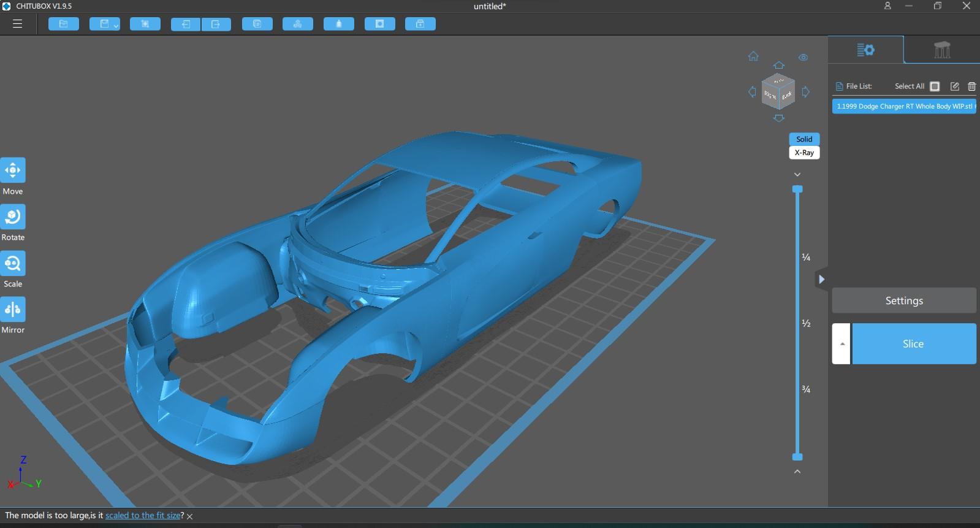The width and height of the screenshot is (980, 528).
Task: Click the Slice button
Action: pyautogui.click(x=914, y=344)
